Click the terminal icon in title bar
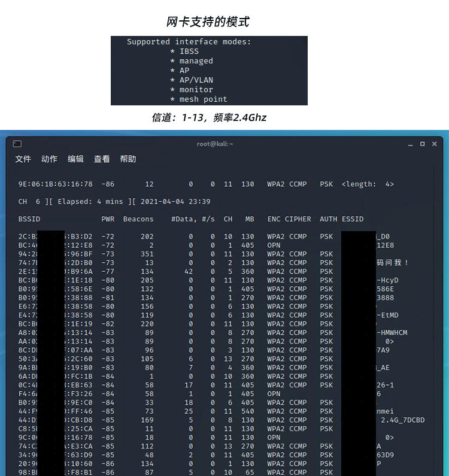Viewport: 449px width, 476px height. (17, 144)
